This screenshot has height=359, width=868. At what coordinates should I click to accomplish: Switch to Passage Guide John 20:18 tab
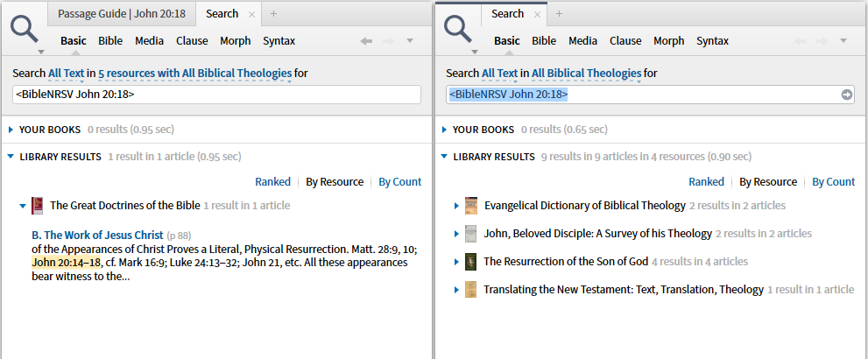[x=120, y=14]
